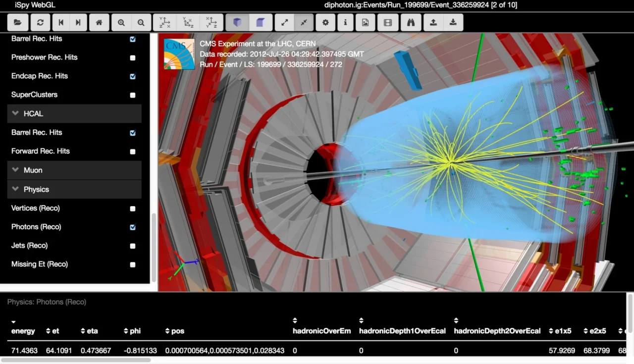Reset view with the home icon
634x364 pixels.
99,22
